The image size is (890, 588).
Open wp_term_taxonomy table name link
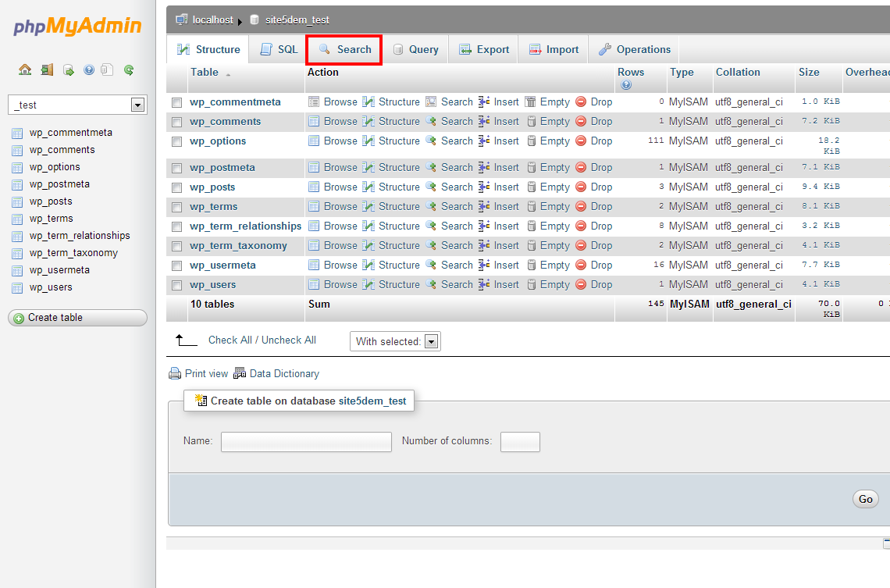coord(238,246)
